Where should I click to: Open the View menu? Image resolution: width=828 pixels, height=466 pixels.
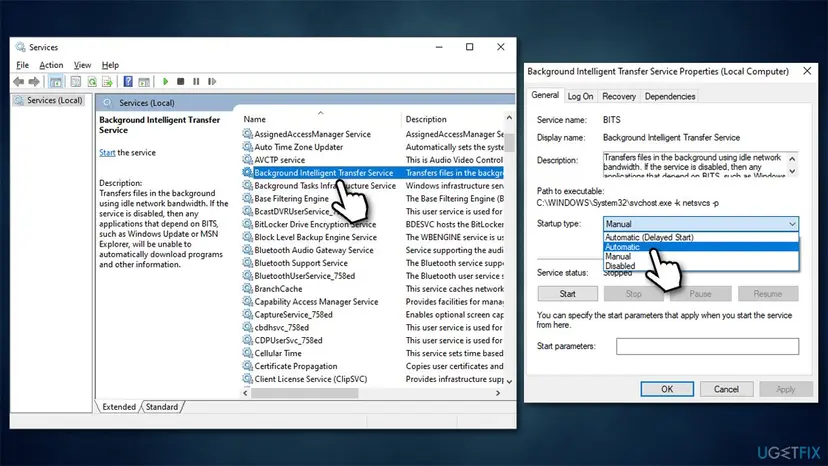[x=82, y=65]
